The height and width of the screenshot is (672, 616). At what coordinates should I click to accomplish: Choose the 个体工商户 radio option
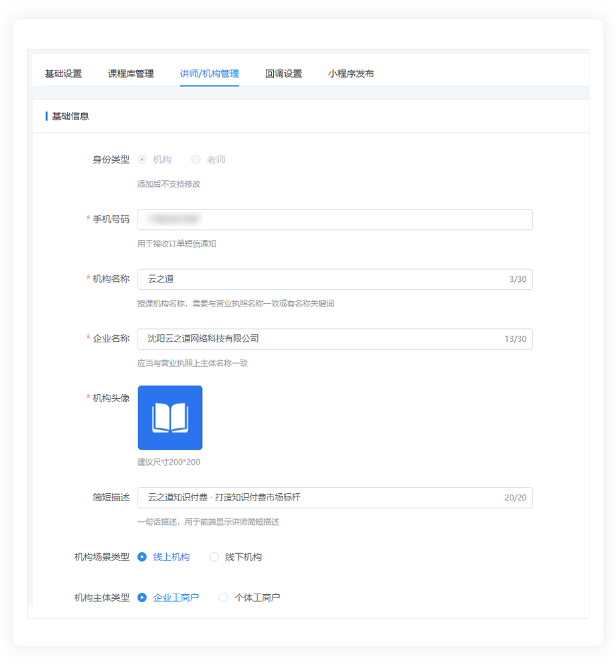click(x=223, y=598)
